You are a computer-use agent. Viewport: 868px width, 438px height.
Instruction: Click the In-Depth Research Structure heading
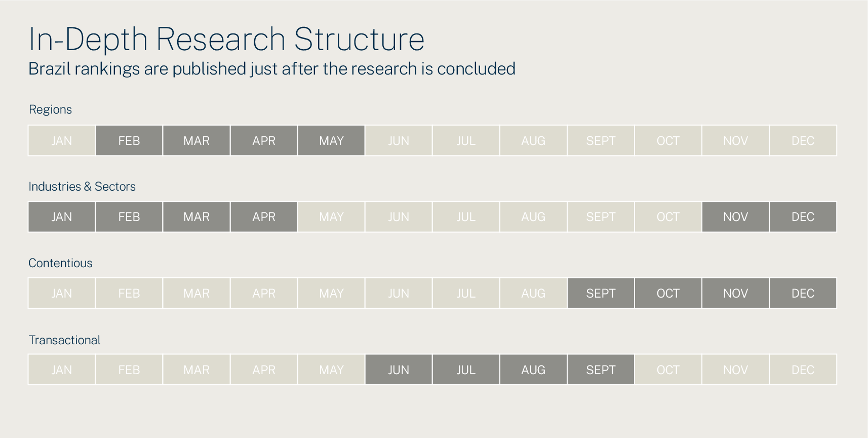(226, 39)
